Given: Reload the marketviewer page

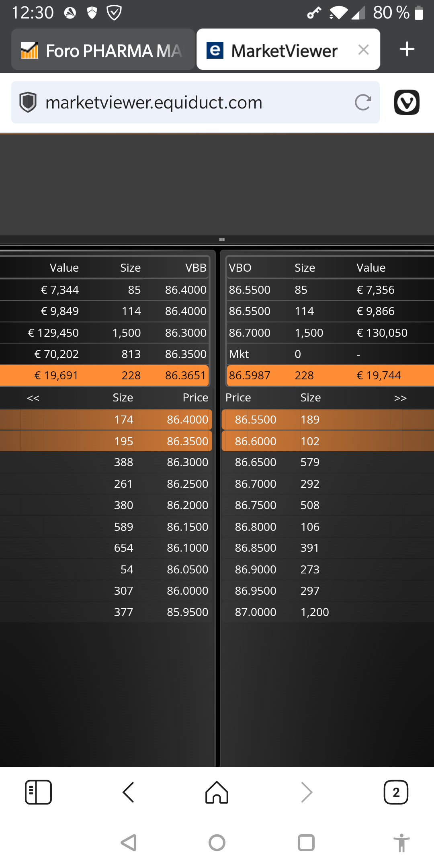Looking at the screenshot, I should (x=363, y=102).
